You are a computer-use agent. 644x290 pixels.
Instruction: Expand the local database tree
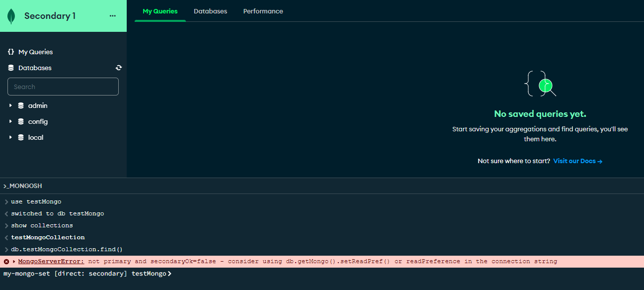(10, 137)
